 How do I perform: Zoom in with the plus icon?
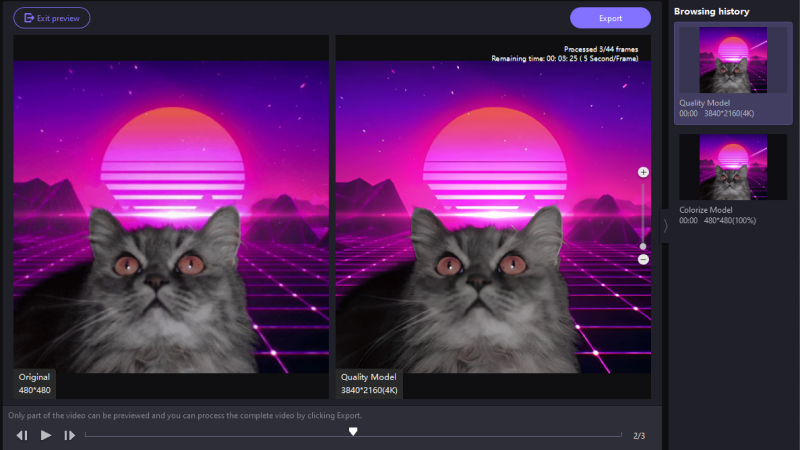(x=643, y=172)
